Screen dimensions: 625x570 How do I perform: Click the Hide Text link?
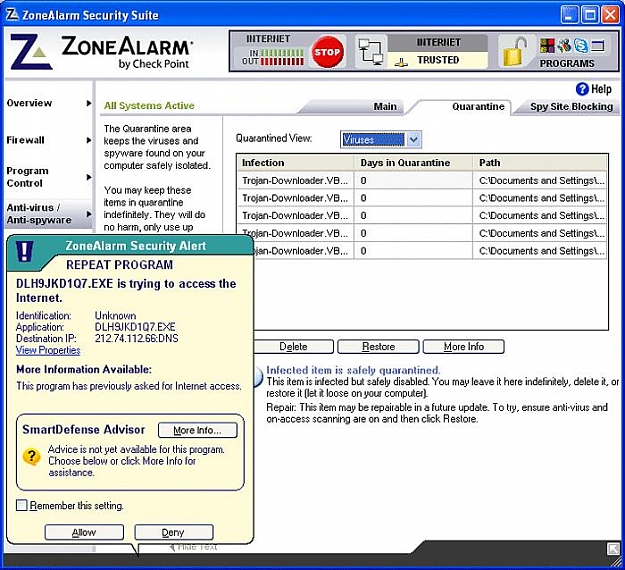pyautogui.click(x=198, y=546)
